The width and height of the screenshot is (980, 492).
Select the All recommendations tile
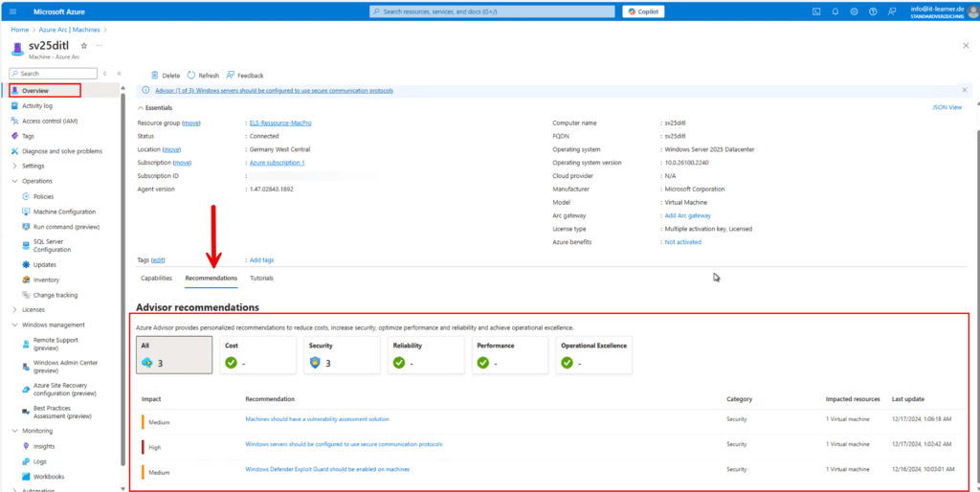tap(174, 354)
